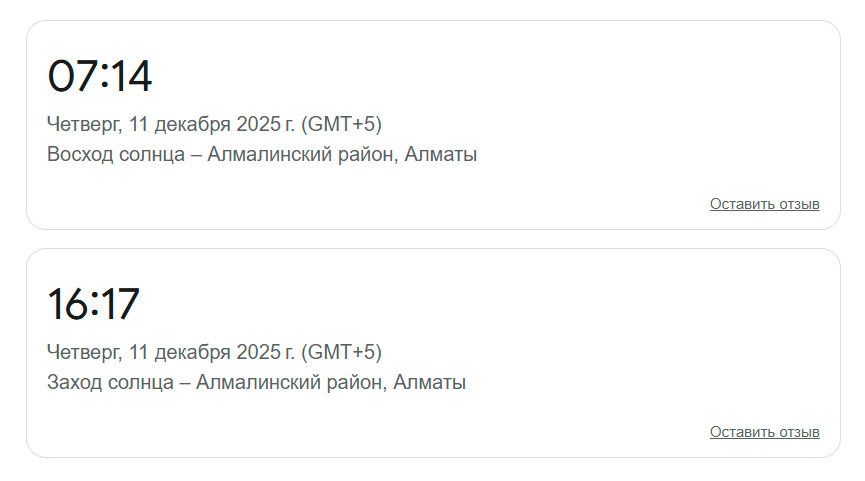Select the date line under 16:17
The image size is (865, 481).
[x=214, y=353]
